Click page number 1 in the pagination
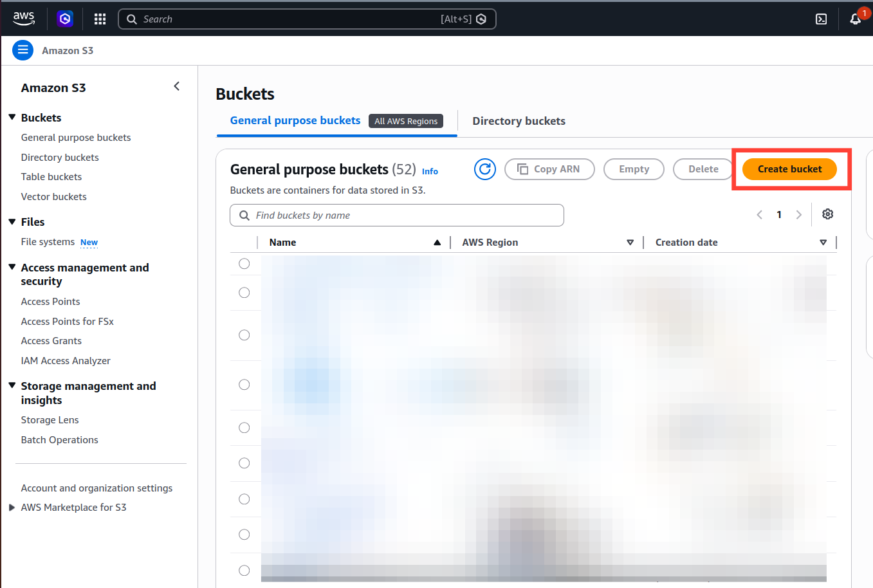 (x=779, y=215)
